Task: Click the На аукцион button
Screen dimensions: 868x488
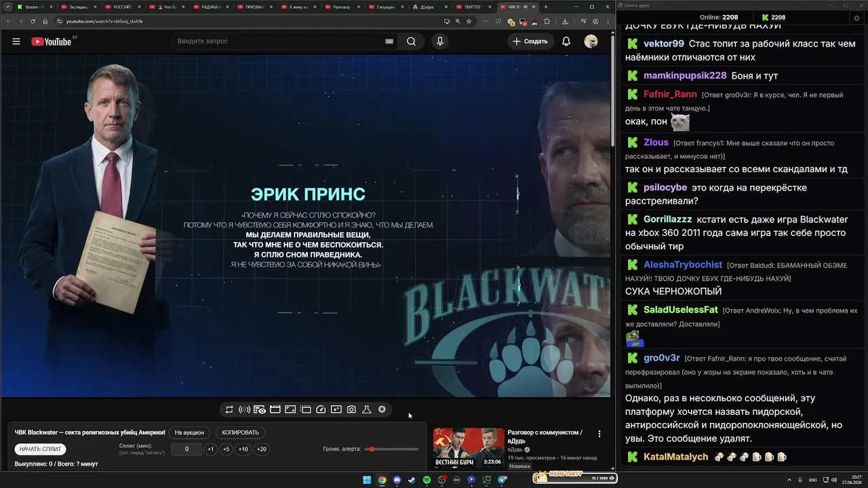Action: point(189,432)
